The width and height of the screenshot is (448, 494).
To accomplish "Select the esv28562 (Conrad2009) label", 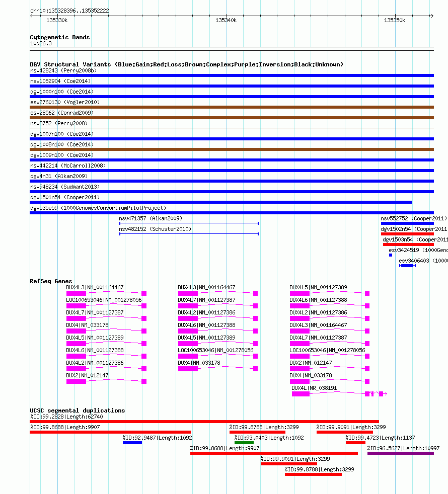I will click(x=62, y=113).
